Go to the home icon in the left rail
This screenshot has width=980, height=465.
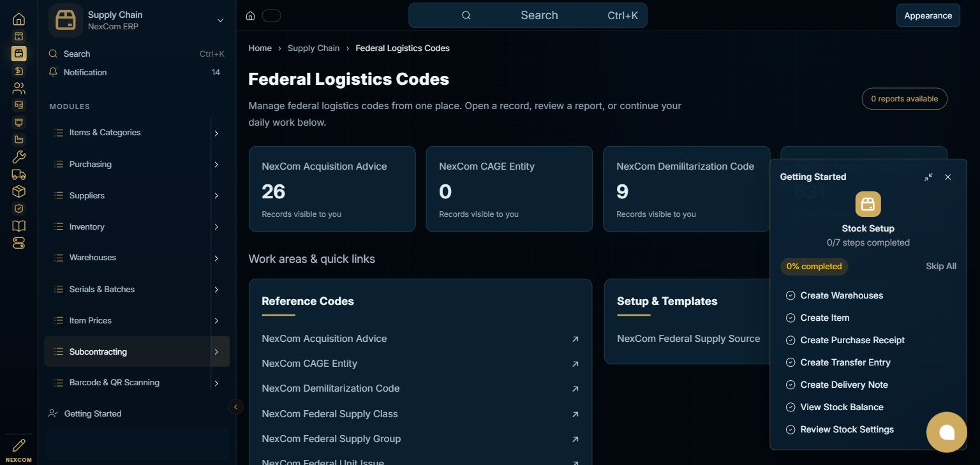tap(19, 19)
